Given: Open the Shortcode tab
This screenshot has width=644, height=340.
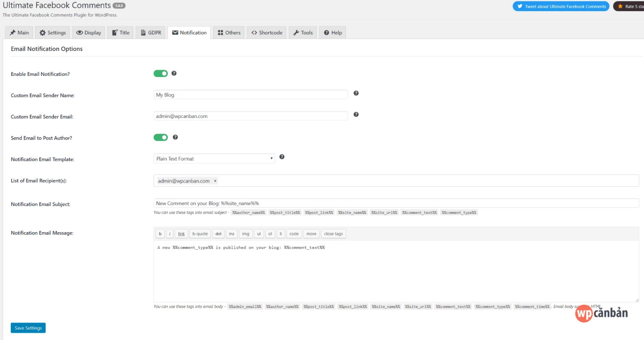Looking at the screenshot, I should 267,33.
